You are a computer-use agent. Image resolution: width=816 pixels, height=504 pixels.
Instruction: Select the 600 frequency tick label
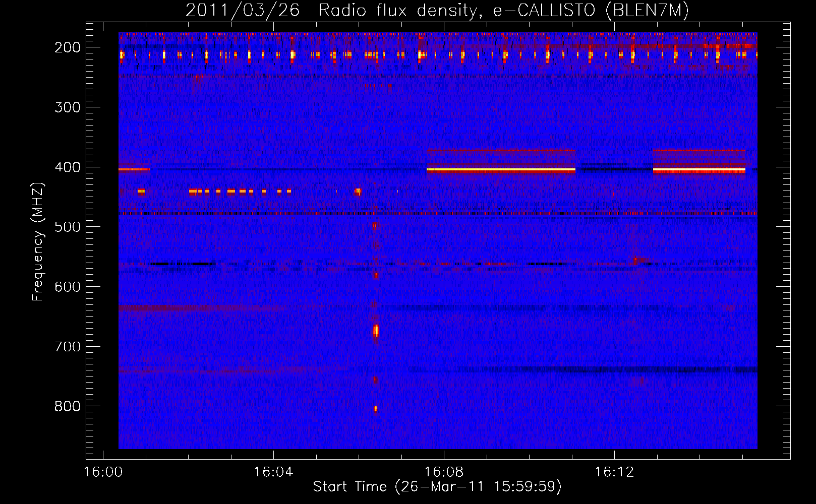pyautogui.click(x=68, y=287)
